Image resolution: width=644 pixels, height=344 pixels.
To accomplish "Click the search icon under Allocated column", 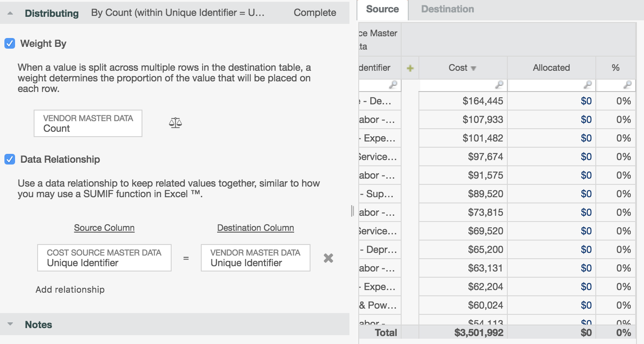I will tap(588, 84).
